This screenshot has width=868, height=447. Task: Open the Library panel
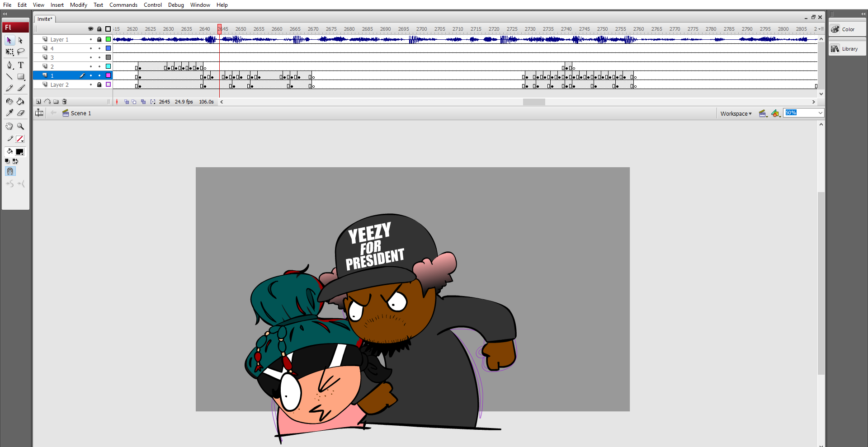click(x=847, y=49)
